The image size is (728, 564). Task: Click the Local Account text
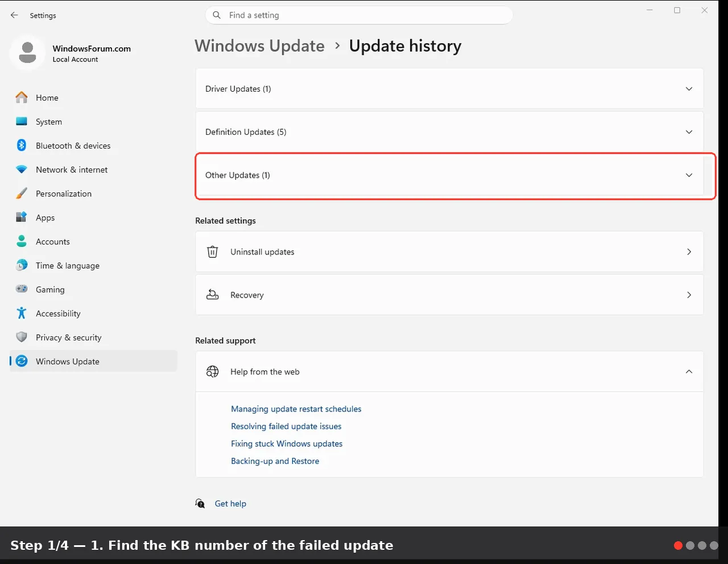tap(75, 59)
